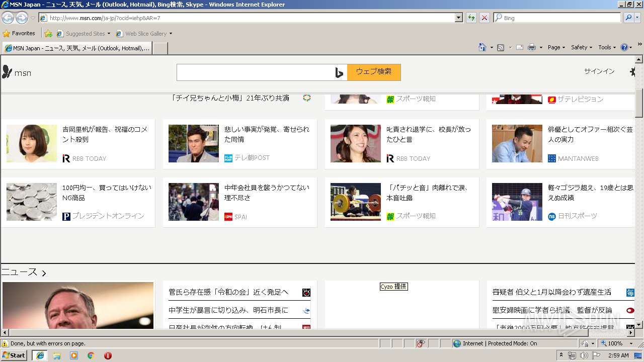Read the 悲しい事実が発覚 article headline
The image size is (644, 362).
click(267, 134)
